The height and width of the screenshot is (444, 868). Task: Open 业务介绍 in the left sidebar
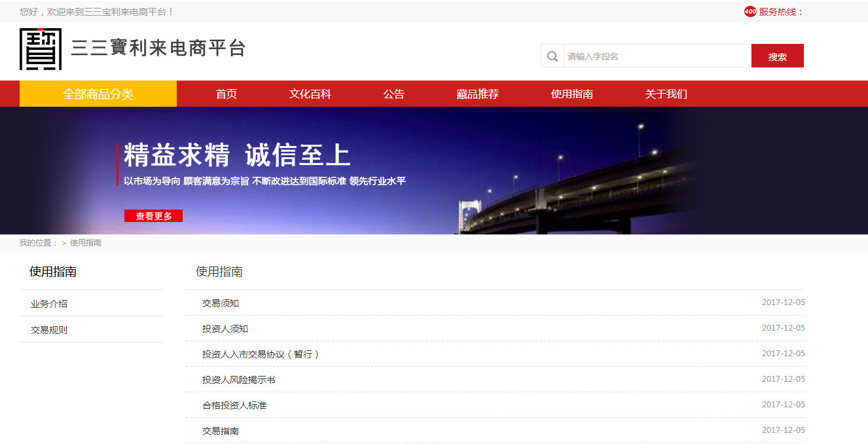[x=49, y=304]
